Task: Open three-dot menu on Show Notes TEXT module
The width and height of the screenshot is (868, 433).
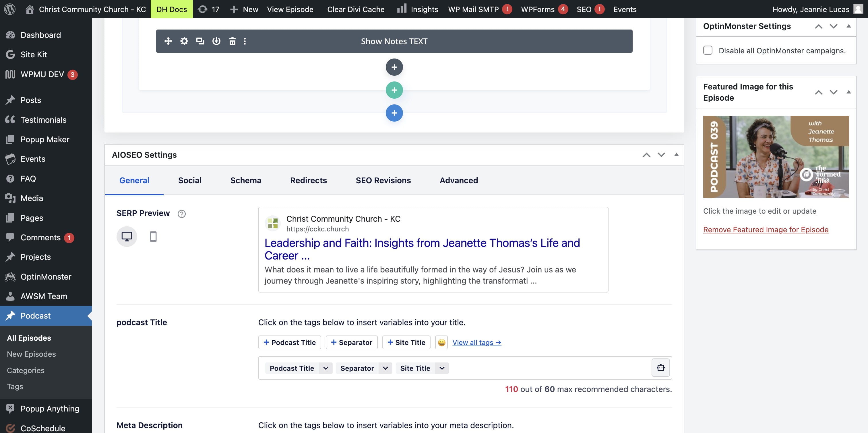Action: coord(245,41)
